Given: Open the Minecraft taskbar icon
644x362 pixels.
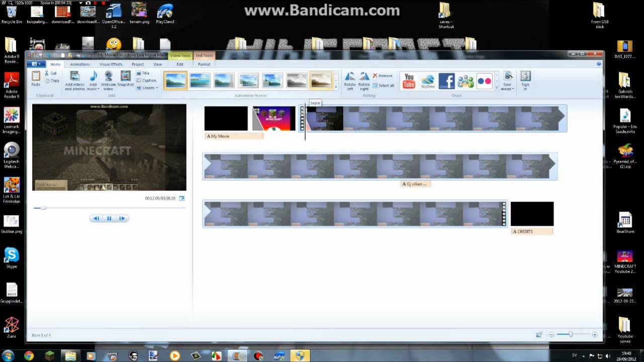Looking at the screenshot, I should tap(49, 356).
